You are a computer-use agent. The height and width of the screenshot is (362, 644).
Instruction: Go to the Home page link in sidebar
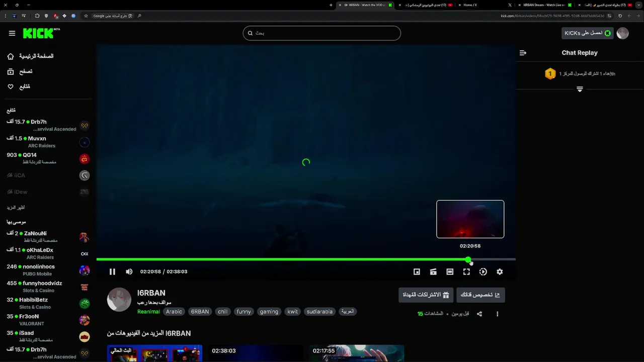pos(30,56)
